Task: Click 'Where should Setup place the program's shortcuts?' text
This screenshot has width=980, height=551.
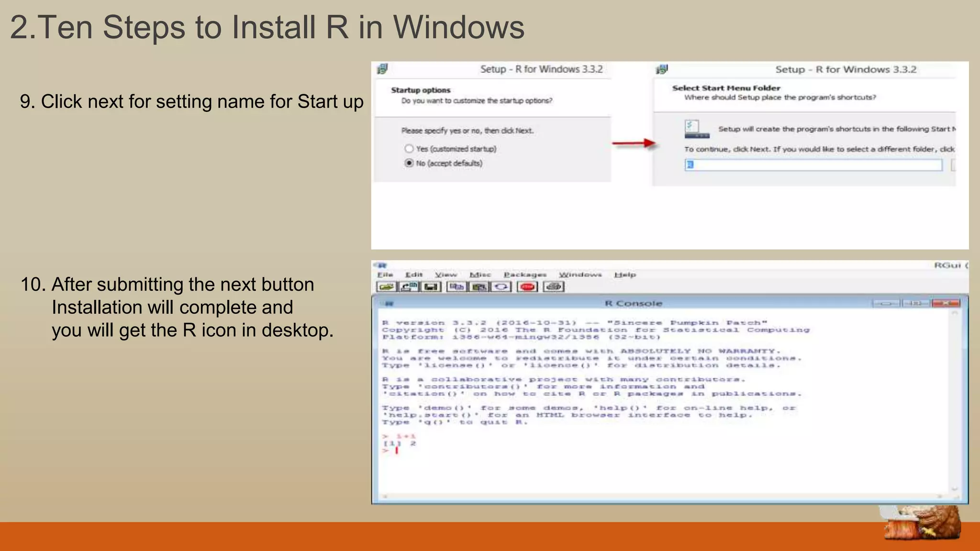Action: tap(780, 97)
